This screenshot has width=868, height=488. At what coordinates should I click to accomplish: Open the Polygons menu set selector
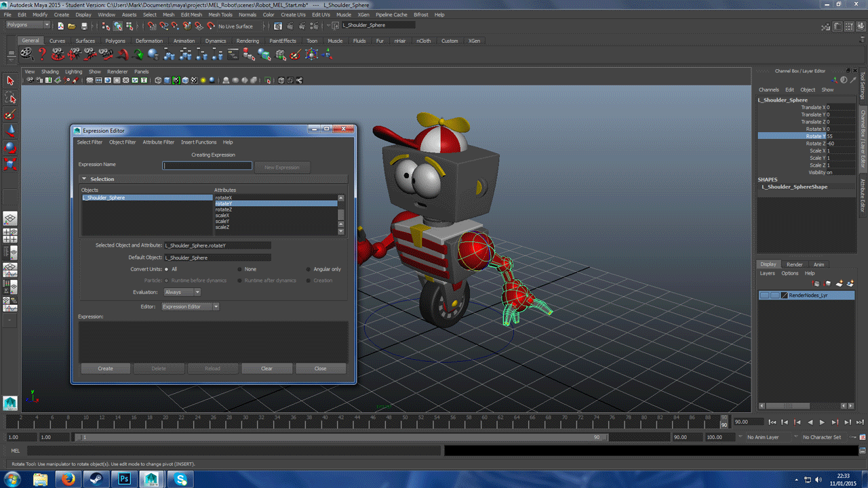pyautogui.click(x=24, y=24)
